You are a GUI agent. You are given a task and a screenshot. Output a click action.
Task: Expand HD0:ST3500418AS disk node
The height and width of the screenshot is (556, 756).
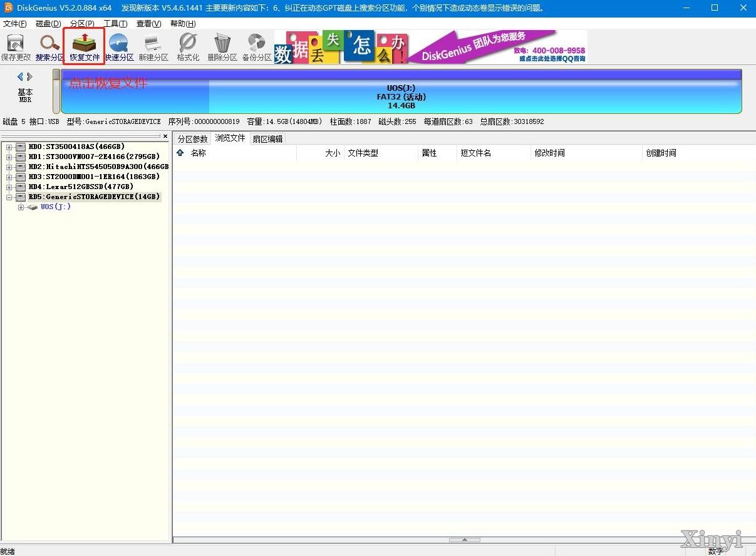click(9, 147)
